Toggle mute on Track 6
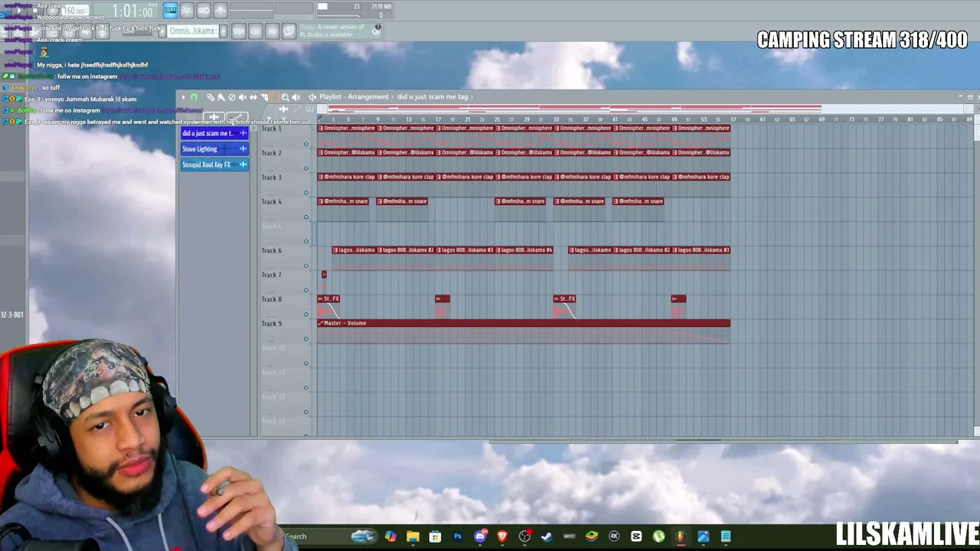Screen dimensions: 980x551 point(306,266)
